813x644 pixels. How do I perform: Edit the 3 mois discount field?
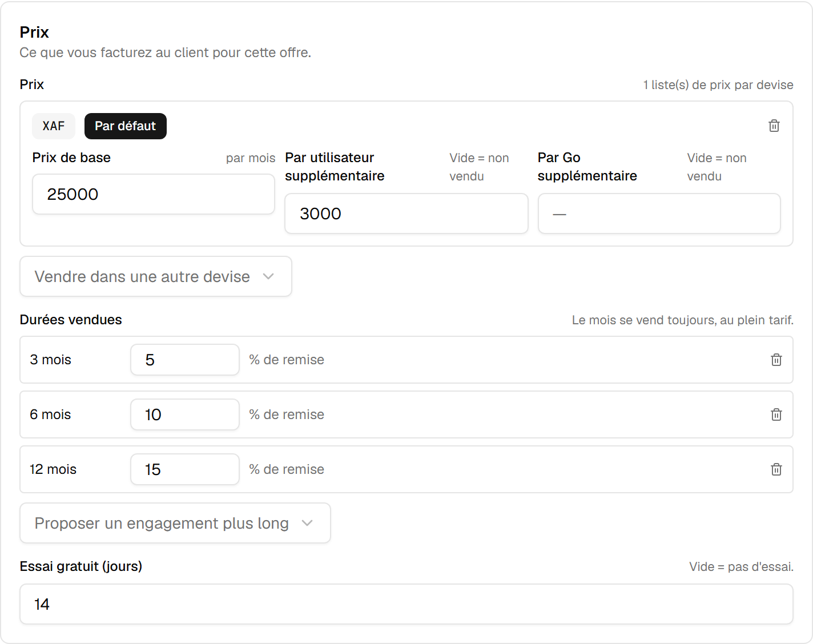(185, 360)
